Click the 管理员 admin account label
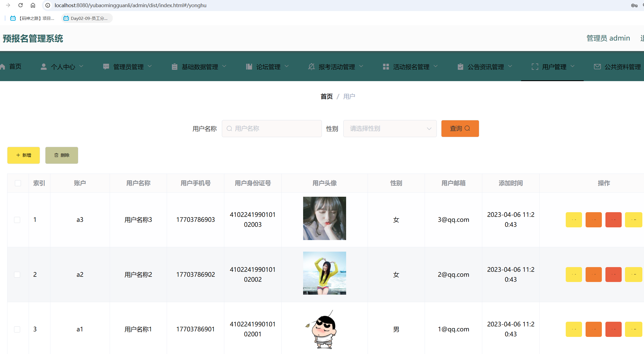Screen dimensions: 644x354 (608, 38)
